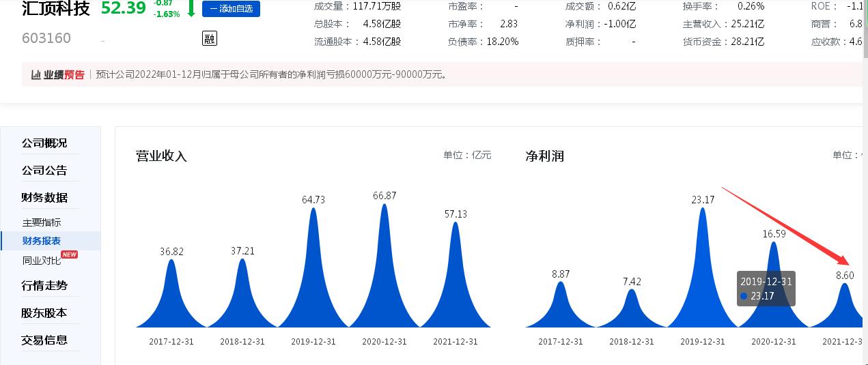This screenshot has width=868, height=365.
Task: Click the 2019-12-31 chart tooltip
Action: [x=766, y=288]
